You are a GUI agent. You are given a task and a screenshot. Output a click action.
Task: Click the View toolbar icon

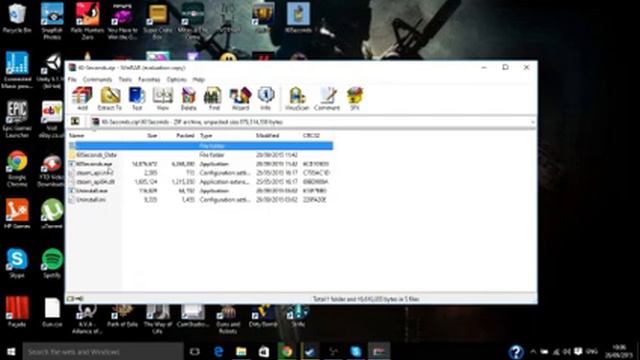162,98
